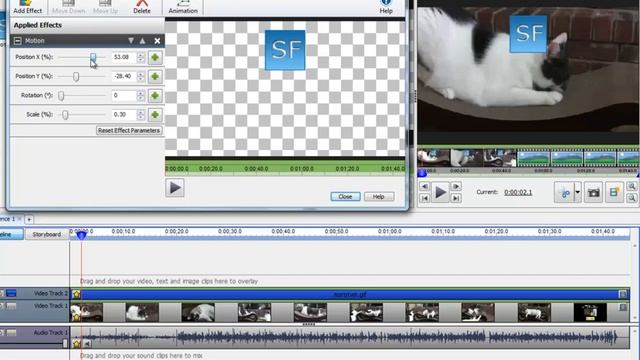The width and height of the screenshot is (640, 360).
Task: Open the Animation toolbar option
Action: pyautogui.click(x=183, y=7)
